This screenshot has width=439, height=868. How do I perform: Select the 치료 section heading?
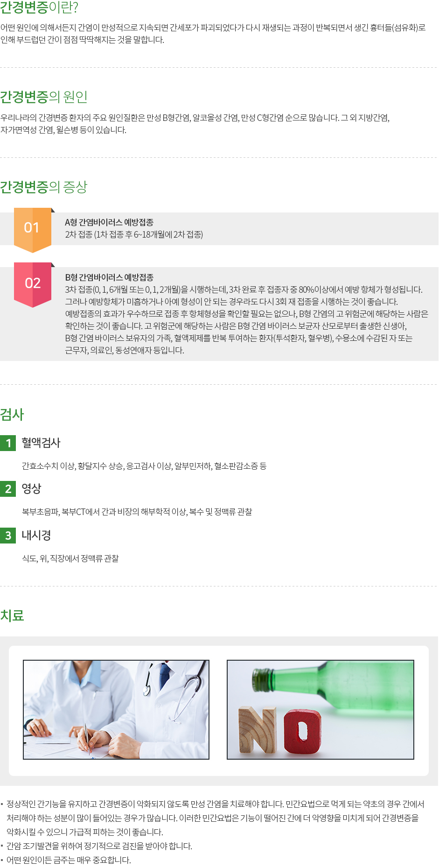coord(12,615)
